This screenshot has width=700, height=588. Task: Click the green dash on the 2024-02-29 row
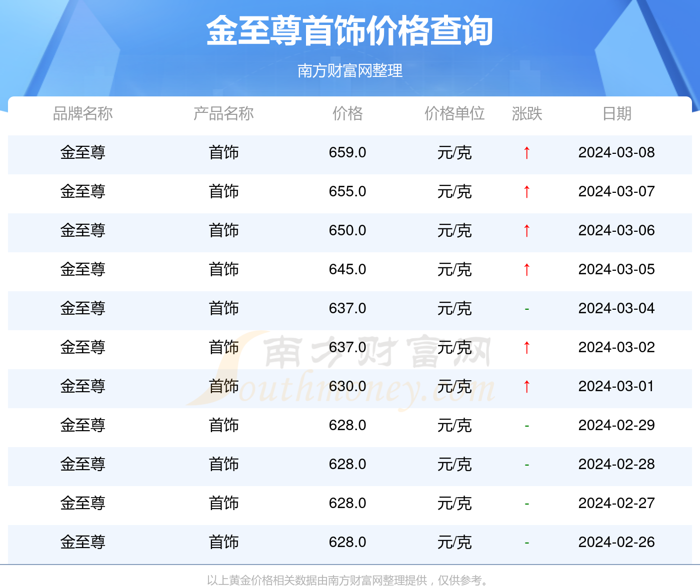[x=526, y=426]
